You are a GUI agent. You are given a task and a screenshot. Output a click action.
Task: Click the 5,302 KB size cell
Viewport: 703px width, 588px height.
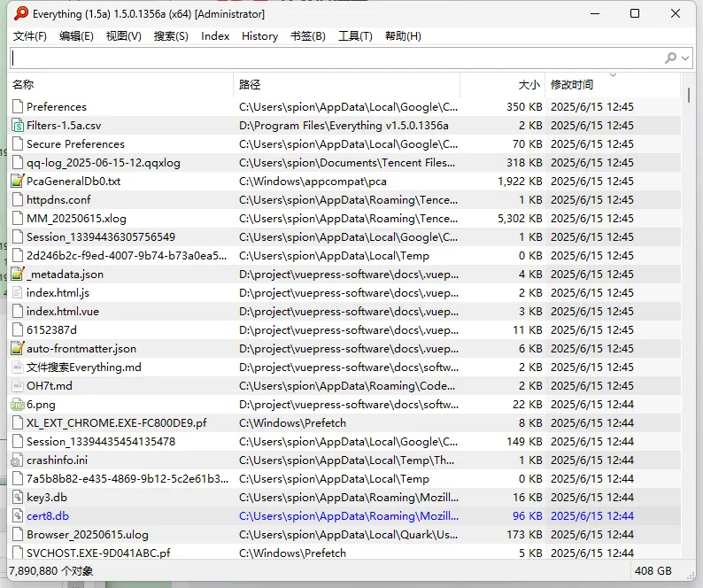[520, 219]
